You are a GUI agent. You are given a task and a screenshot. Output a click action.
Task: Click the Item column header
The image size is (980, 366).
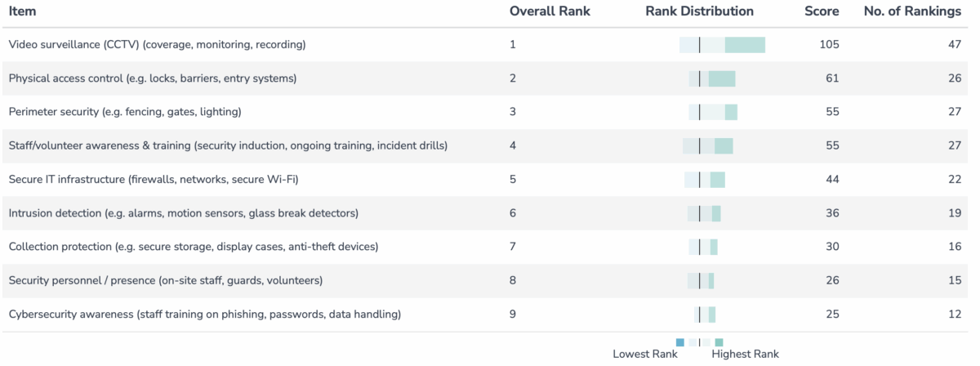[22, 11]
